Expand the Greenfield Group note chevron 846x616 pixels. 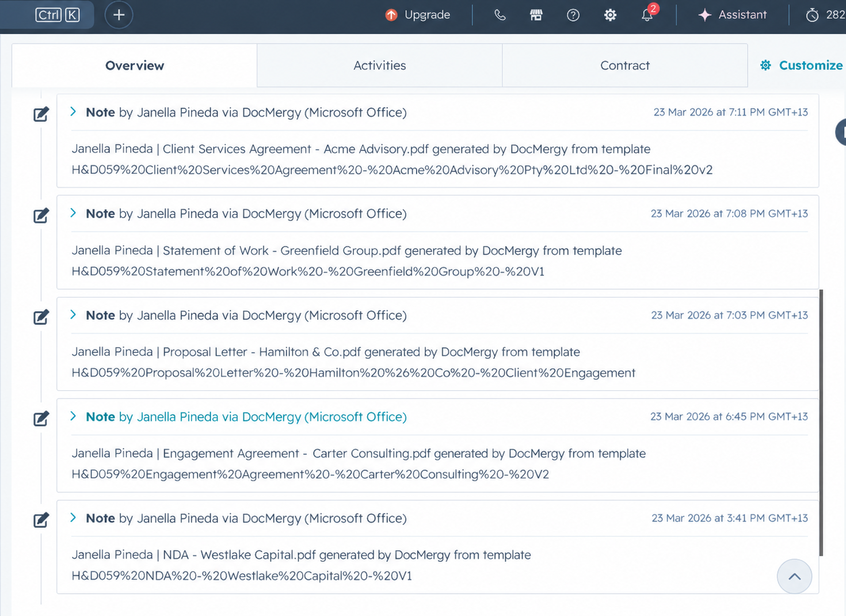(73, 213)
